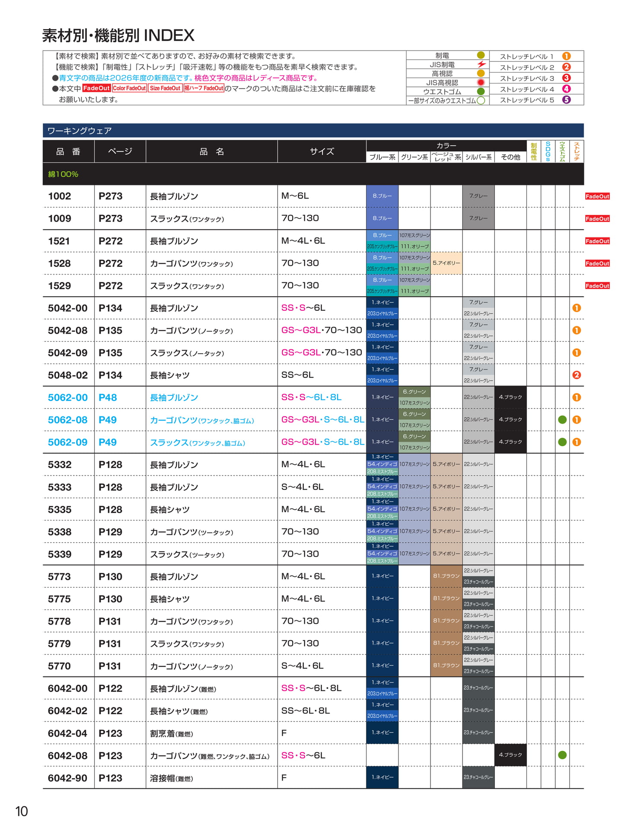Click the 高視認 yellow dot legend icon
Image resolution: width=644 pixels, height=830 pixels.
[481, 73]
